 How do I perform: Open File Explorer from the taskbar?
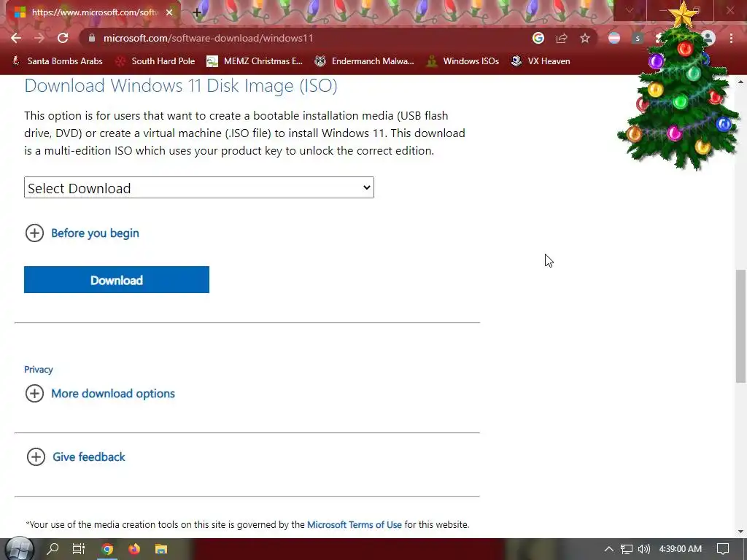tap(161, 549)
